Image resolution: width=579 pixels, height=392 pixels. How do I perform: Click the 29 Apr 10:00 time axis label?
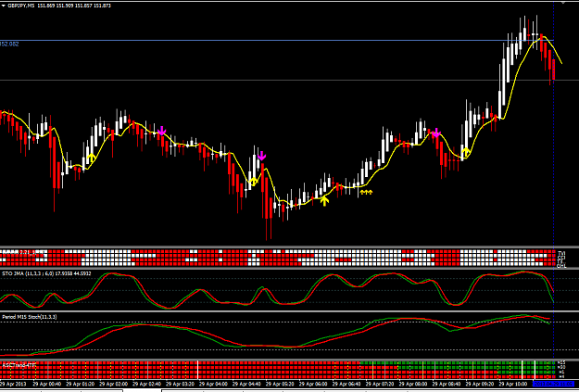pos(513,384)
